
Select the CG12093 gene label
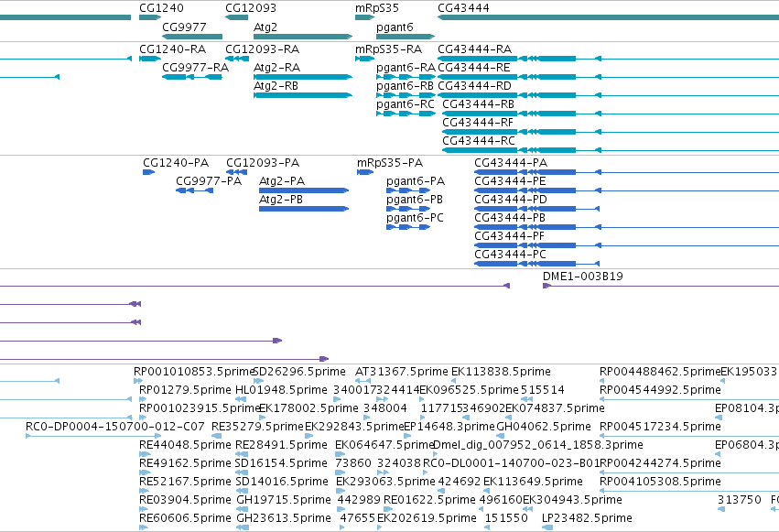pyautogui.click(x=251, y=8)
